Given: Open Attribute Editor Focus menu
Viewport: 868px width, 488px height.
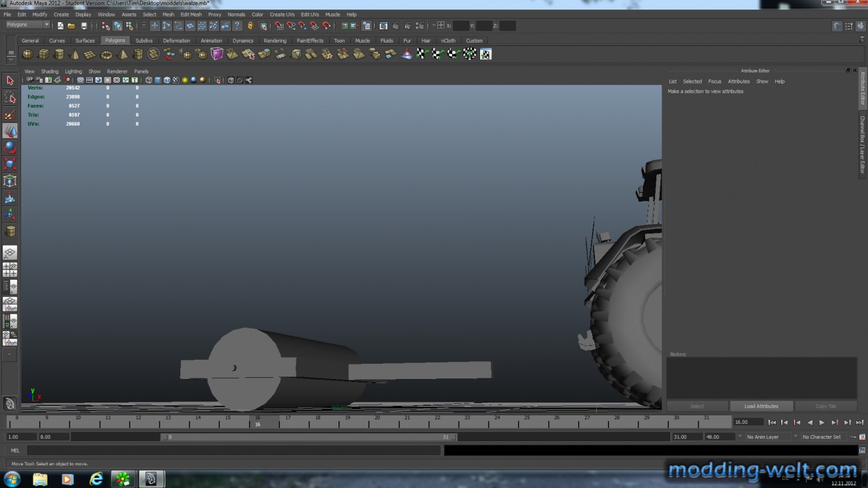Looking at the screenshot, I should [714, 81].
